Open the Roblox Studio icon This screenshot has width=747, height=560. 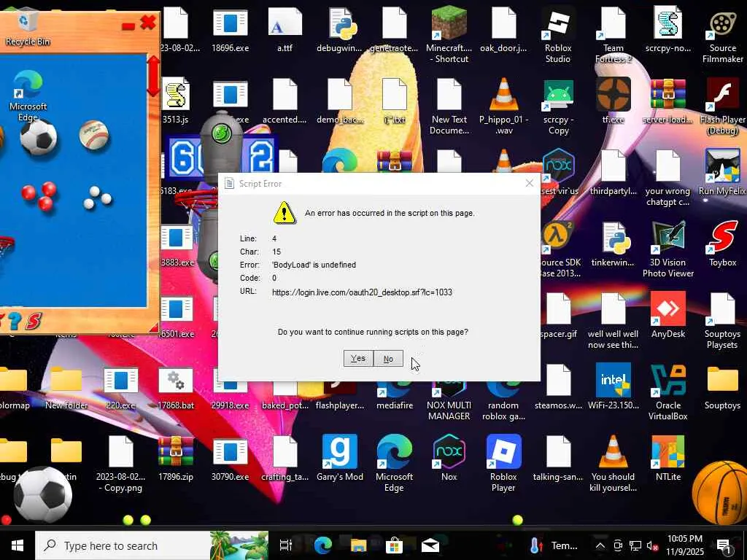click(x=558, y=36)
